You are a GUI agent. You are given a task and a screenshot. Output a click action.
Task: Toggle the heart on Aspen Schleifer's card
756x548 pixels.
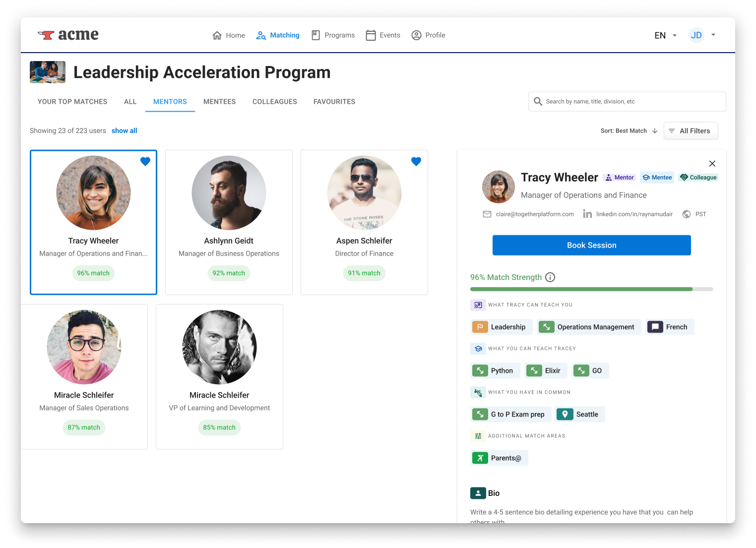point(416,161)
